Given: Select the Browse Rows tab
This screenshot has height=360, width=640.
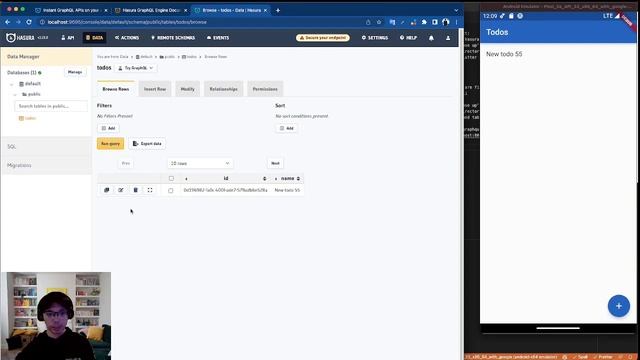Looking at the screenshot, I should pyautogui.click(x=116, y=89).
